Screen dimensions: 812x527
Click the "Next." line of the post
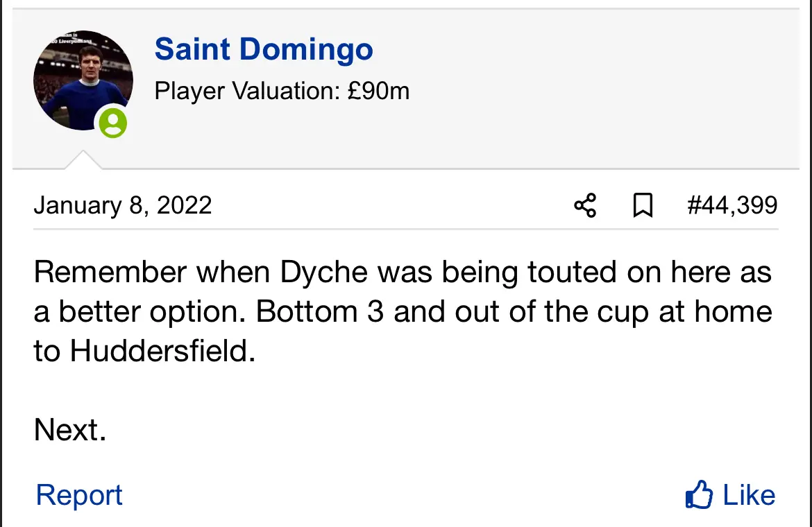click(70, 431)
